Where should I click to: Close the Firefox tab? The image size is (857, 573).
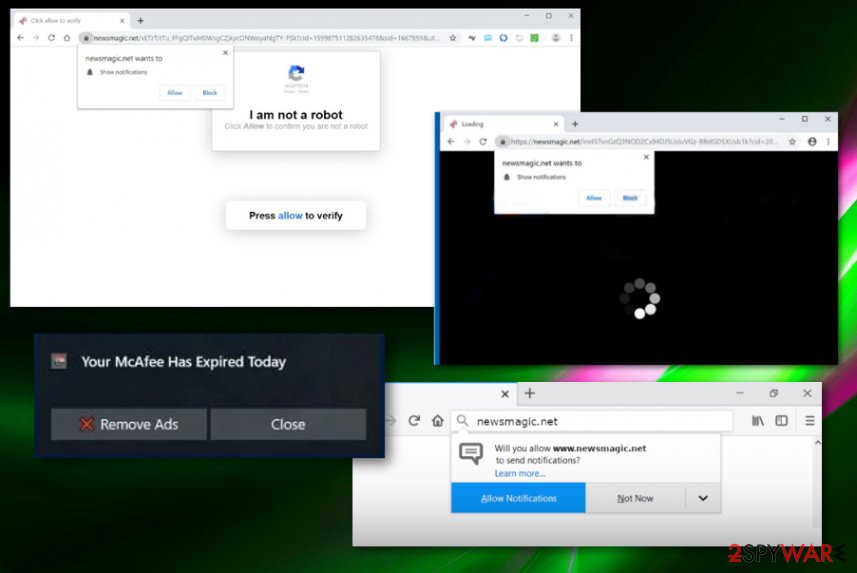pyautogui.click(x=505, y=394)
